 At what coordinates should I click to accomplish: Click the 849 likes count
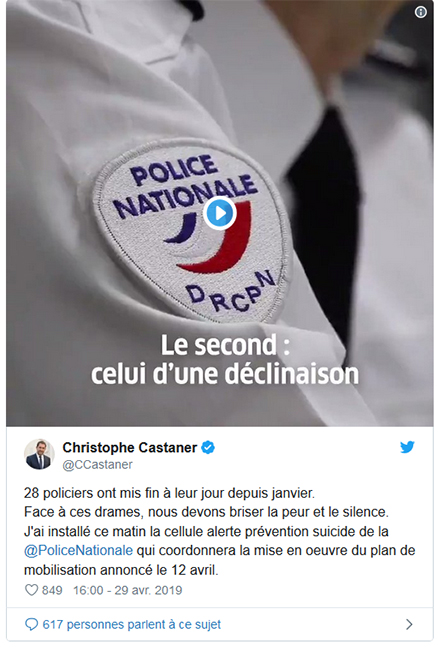pyautogui.click(x=52, y=590)
